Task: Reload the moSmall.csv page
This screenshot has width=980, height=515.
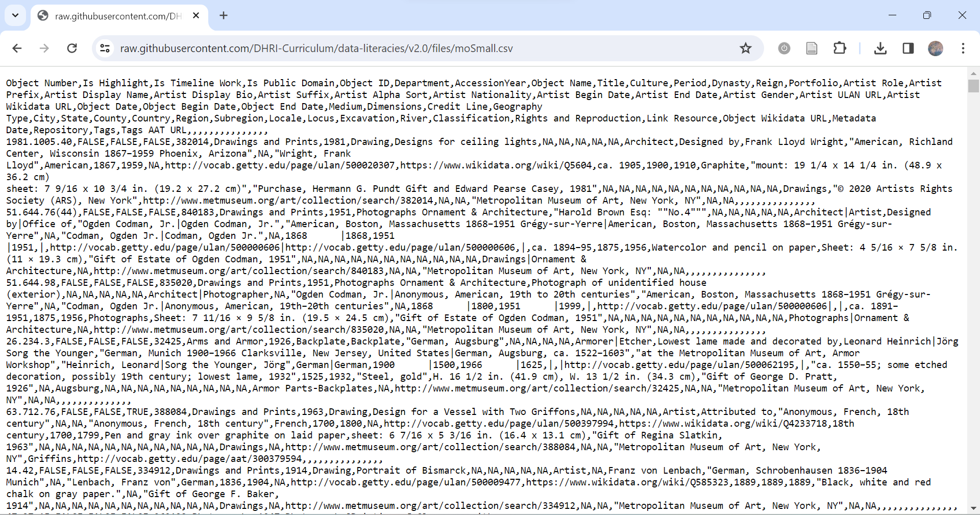Action: (72, 48)
